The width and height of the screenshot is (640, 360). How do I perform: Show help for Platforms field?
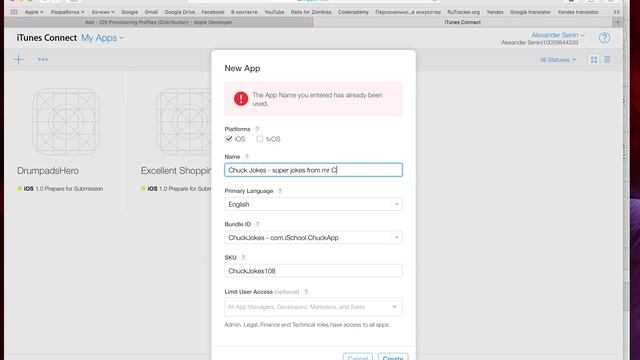pos(257,129)
